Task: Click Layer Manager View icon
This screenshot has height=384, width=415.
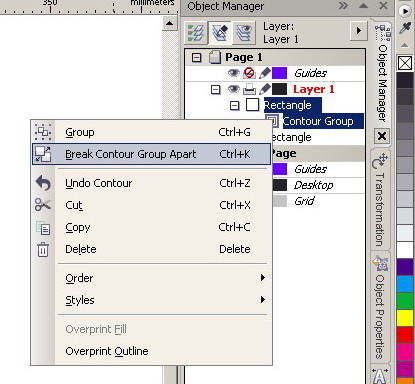Action: click(x=244, y=32)
